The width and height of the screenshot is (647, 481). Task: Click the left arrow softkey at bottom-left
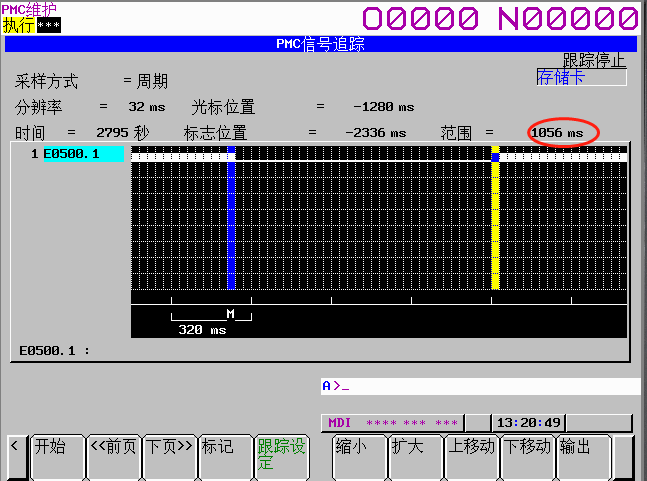(15, 456)
